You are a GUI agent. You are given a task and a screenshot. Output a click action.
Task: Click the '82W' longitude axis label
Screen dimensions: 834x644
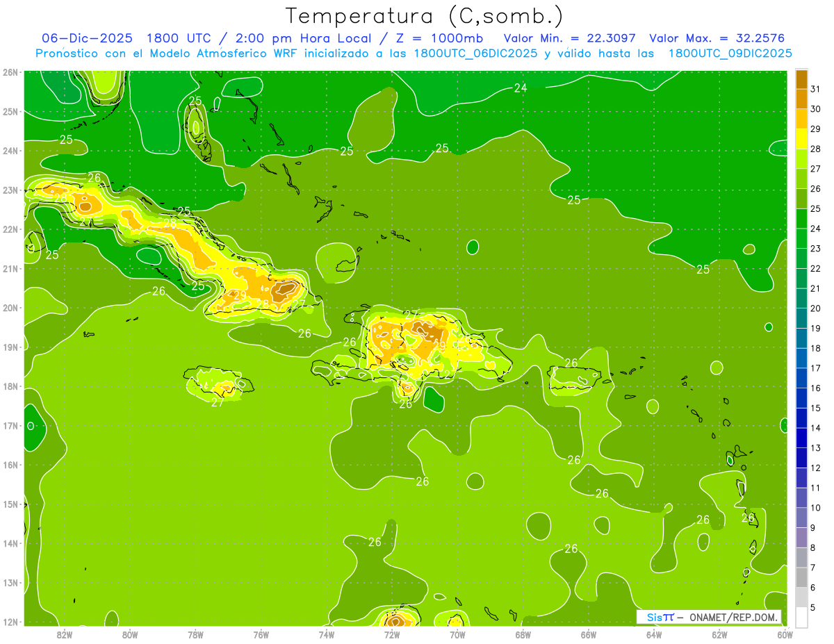[x=65, y=634]
